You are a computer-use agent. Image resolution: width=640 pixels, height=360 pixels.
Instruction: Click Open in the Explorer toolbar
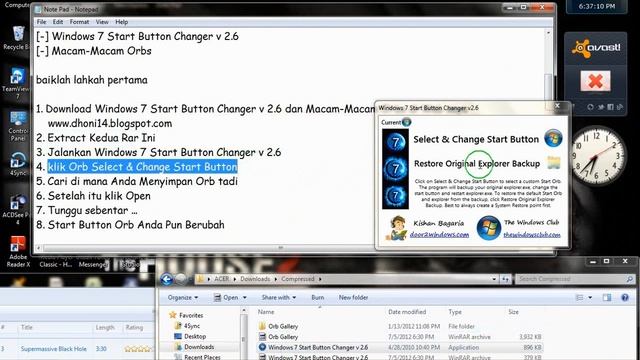[x=226, y=298]
